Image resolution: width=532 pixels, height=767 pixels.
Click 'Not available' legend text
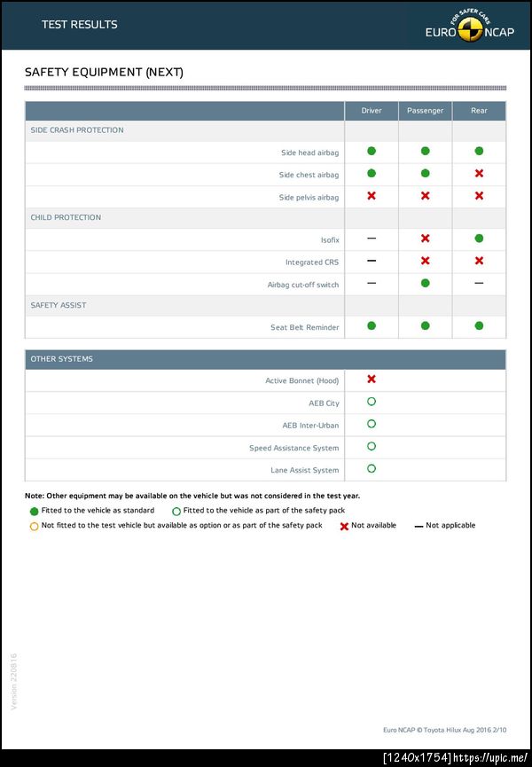pyautogui.click(x=373, y=525)
